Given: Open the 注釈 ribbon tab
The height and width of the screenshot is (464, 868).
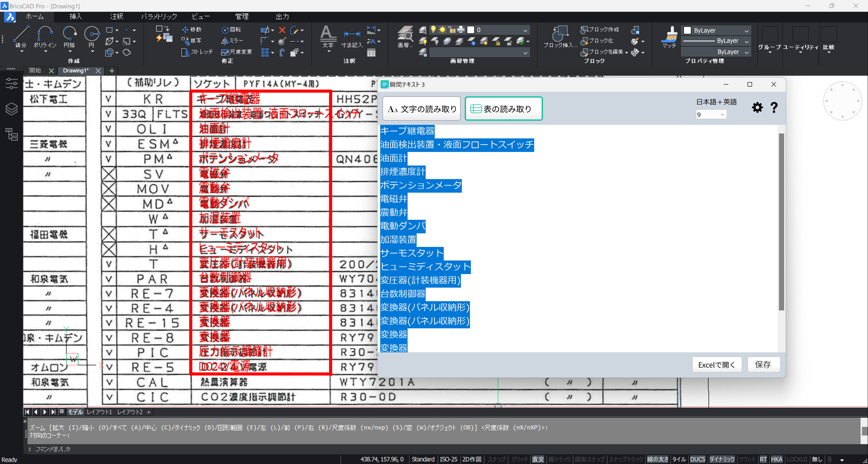Looking at the screenshot, I should 116,17.
